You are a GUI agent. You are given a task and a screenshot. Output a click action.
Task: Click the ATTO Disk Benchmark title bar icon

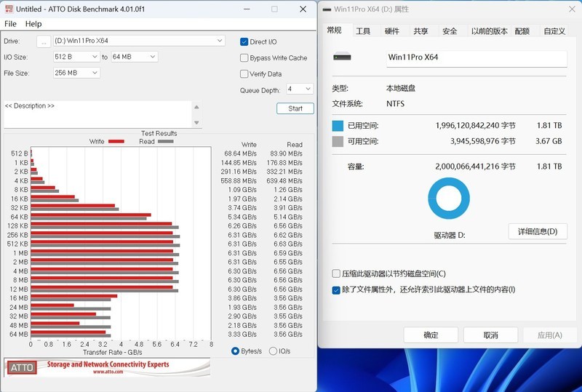click(9, 9)
